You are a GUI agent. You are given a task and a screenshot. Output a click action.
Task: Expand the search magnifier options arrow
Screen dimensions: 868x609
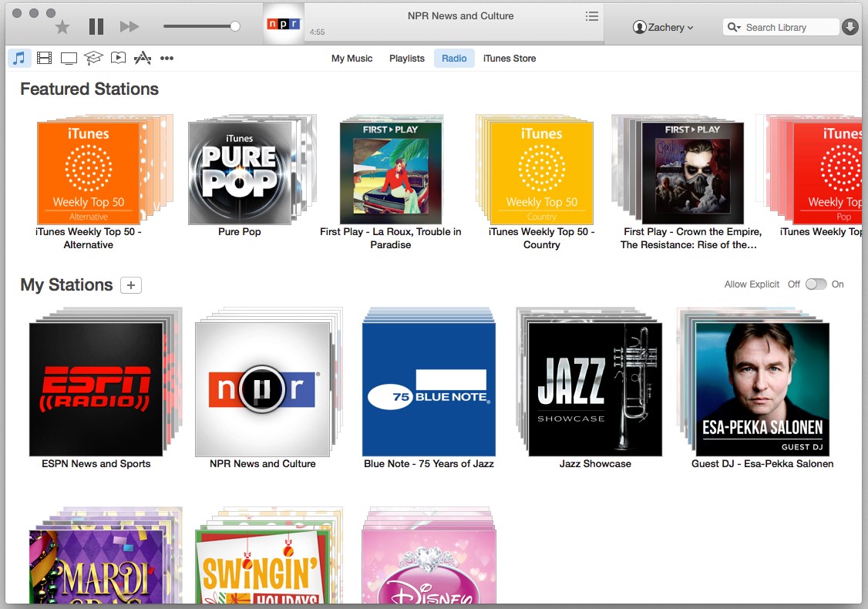734,27
